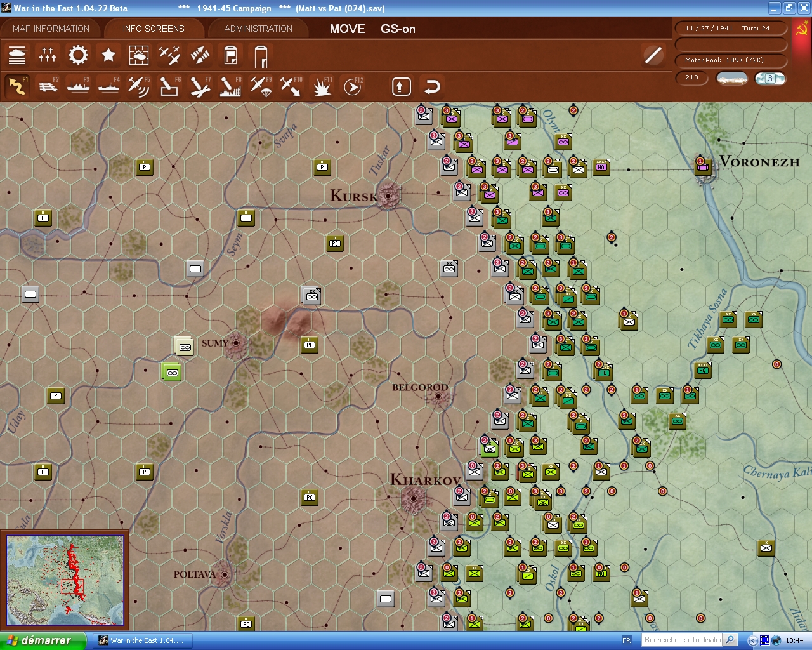Select the Sumy city hex

(x=236, y=343)
